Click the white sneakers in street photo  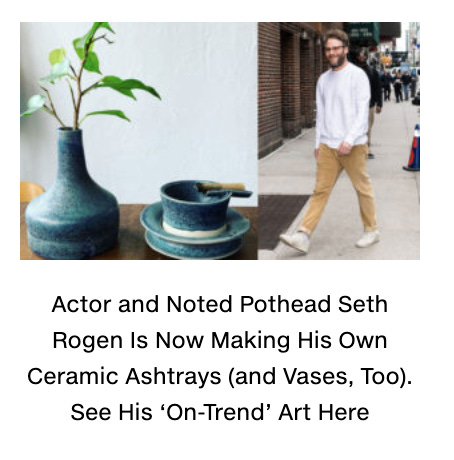coord(329,240)
